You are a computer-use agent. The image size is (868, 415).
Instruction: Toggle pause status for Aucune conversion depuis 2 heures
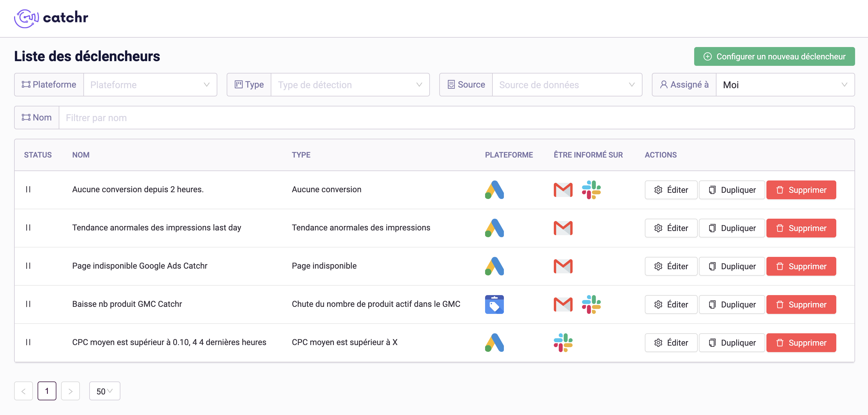[28, 190]
